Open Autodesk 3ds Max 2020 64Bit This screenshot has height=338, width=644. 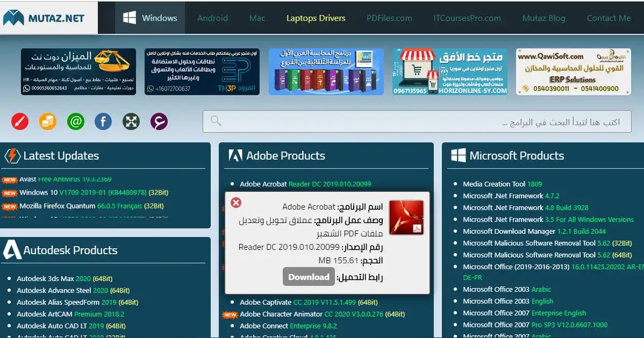click(65, 278)
